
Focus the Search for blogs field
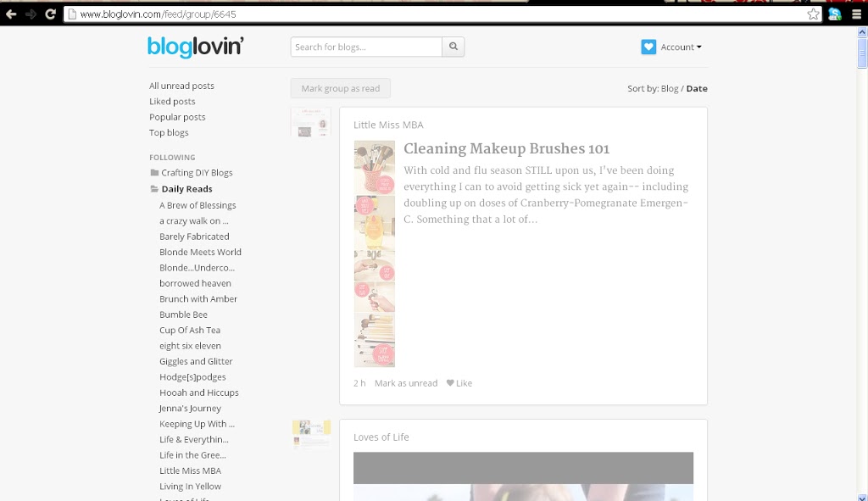[x=366, y=47]
